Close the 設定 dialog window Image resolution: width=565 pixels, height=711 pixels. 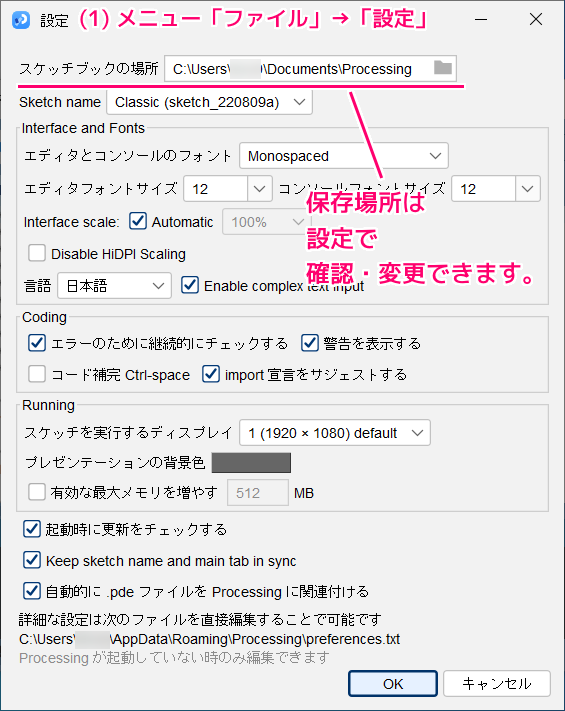tap(536, 19)
